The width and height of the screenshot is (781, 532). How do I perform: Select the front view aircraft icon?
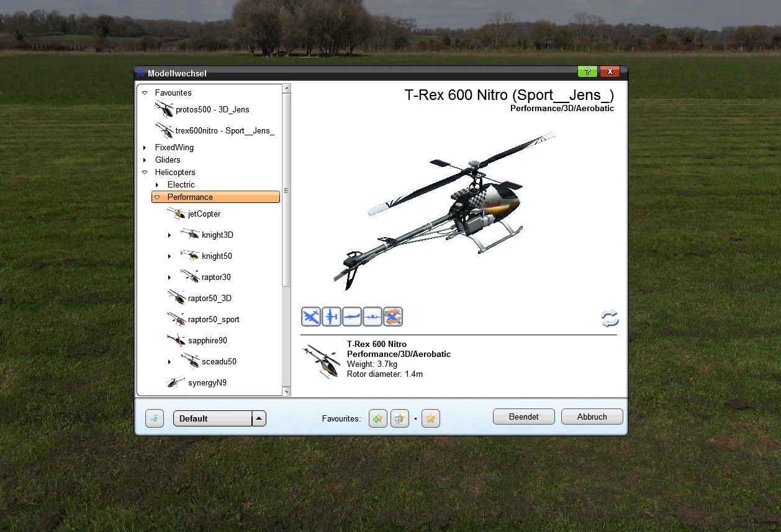click(372, 317)
